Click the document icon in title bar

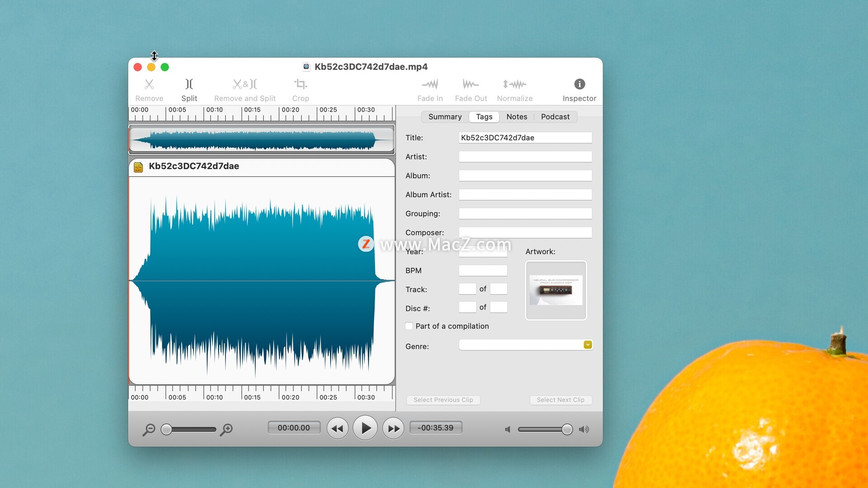pos(306,67)
